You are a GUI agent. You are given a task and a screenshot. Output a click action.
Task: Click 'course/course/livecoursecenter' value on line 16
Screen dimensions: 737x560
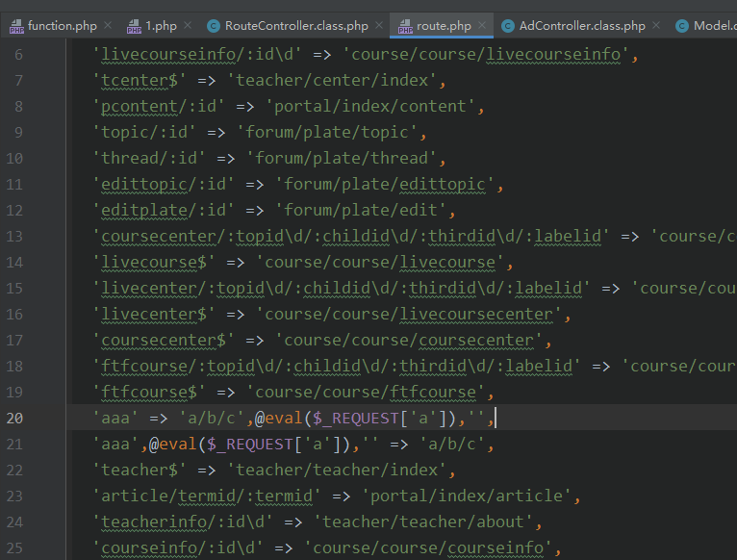(x=409, y=314)
